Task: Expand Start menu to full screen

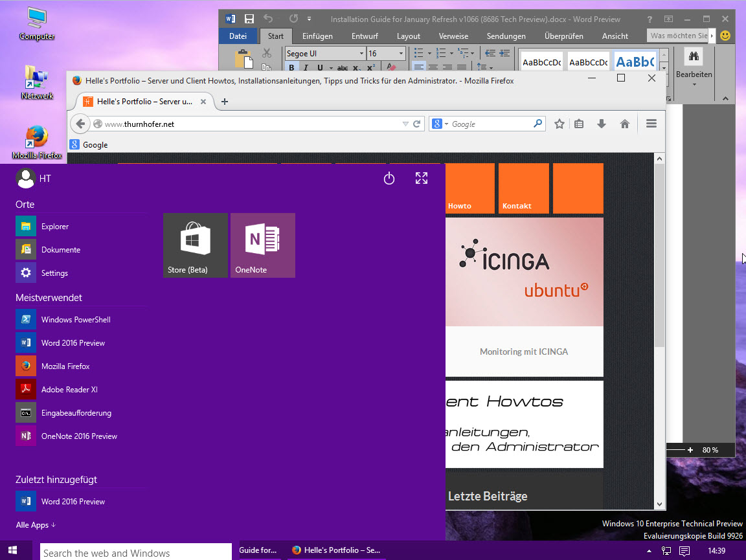Action: tap(422, 178)
